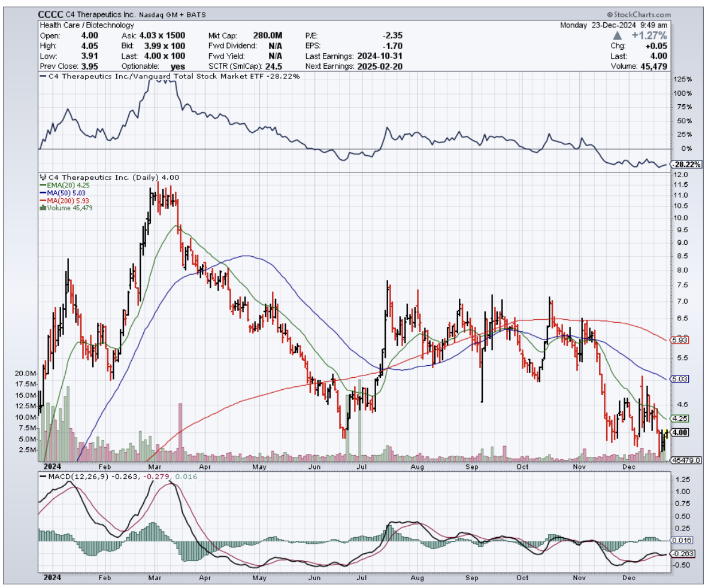Click the relative strength line marker before C4 Therapeutics/Vanguard
Screen dimensions: 708x588
coord(43,76)
